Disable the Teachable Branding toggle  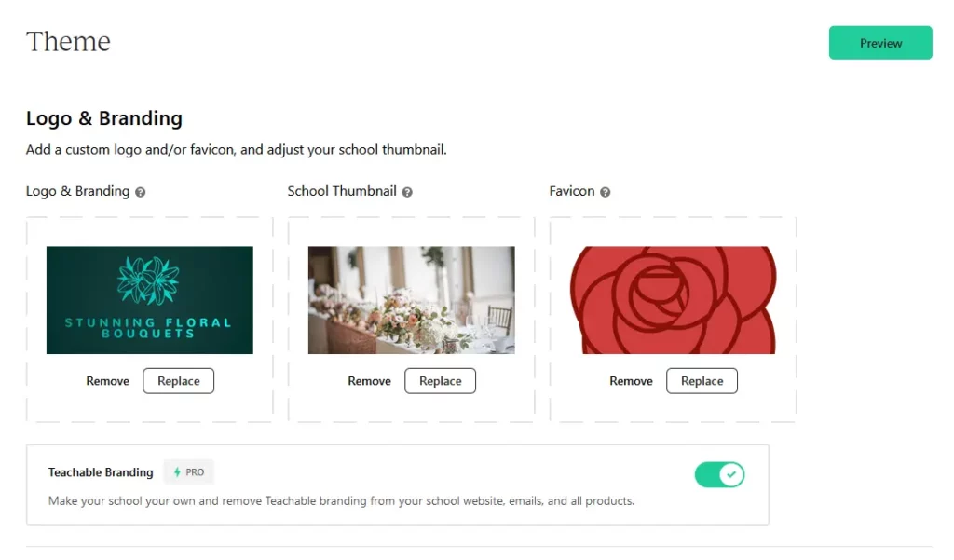coord(719,474)
